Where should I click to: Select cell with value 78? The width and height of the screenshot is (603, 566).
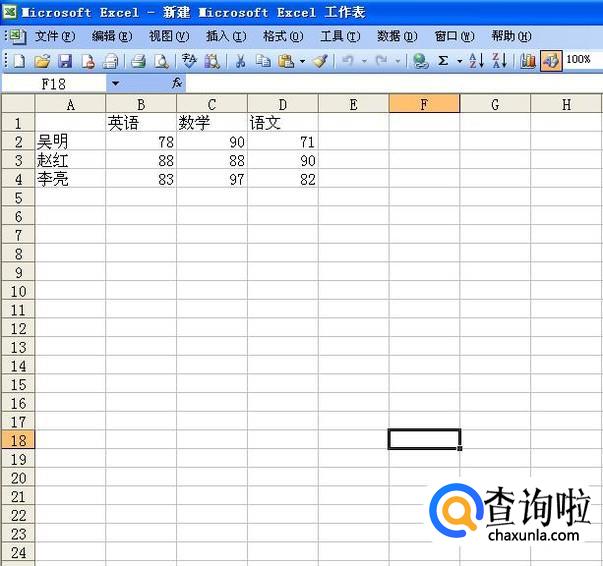click(141, 142)
